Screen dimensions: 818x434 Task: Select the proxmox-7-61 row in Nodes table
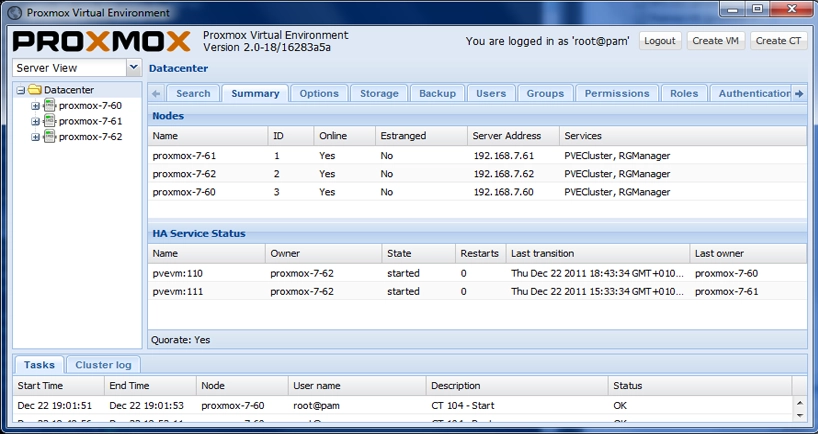point(477,155)
